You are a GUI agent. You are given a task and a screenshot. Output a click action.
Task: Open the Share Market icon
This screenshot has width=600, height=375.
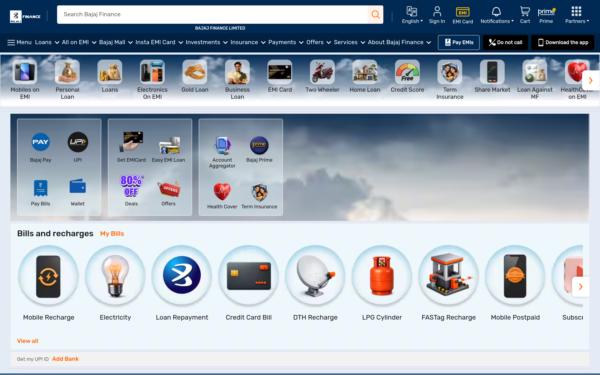pyautogui.click(x=492, y=72)
